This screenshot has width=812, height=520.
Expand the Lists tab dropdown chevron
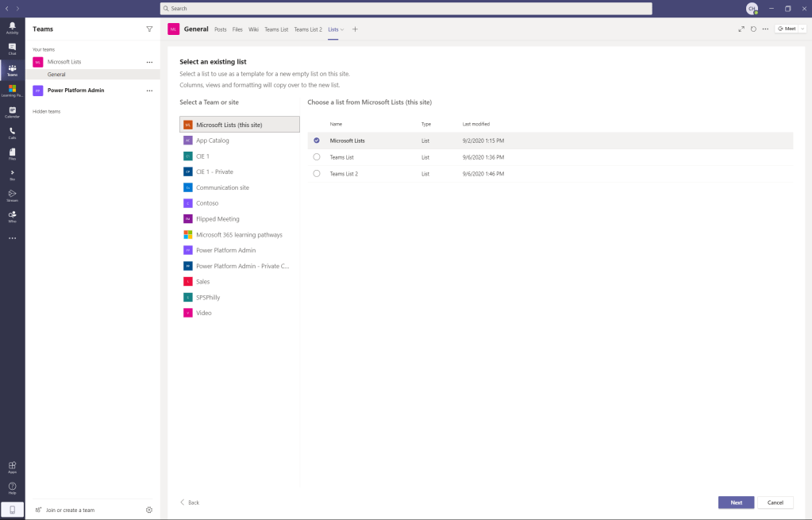click(x=342, y=29)
